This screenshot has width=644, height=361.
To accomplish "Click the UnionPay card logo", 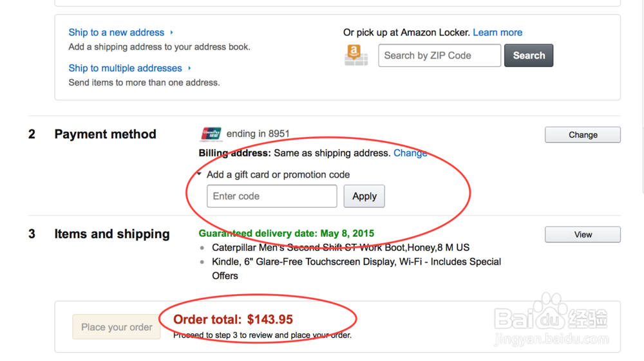I will click(211, 134).
